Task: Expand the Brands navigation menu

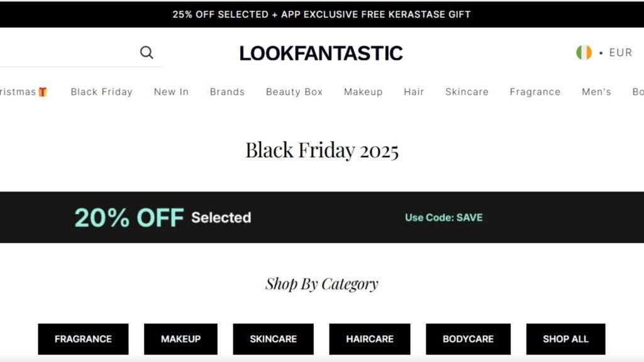Action: point(227,92)
